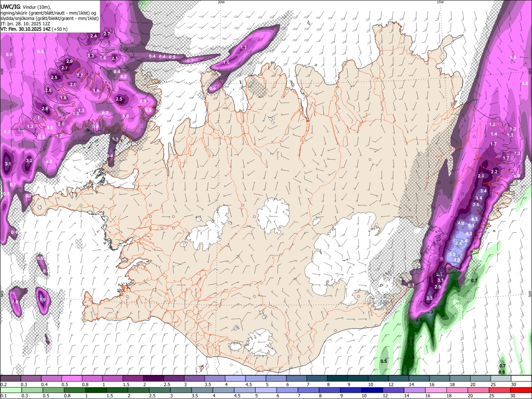The image size is (532, 399).
Task: Pick the pale green 0.1–0.3 swatch in bottom legend
Action: click(10, 390)
